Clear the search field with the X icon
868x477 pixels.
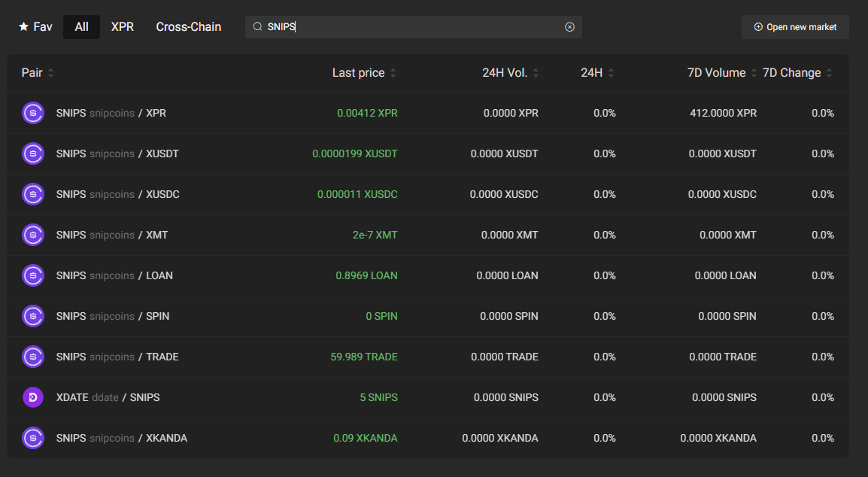point(569,27)
